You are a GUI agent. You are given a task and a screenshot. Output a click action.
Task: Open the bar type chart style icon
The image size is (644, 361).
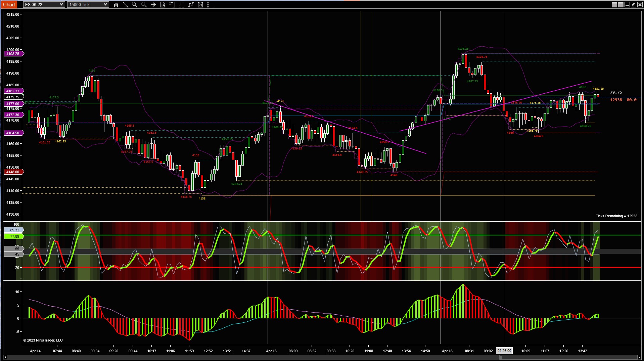pos(116,5)
